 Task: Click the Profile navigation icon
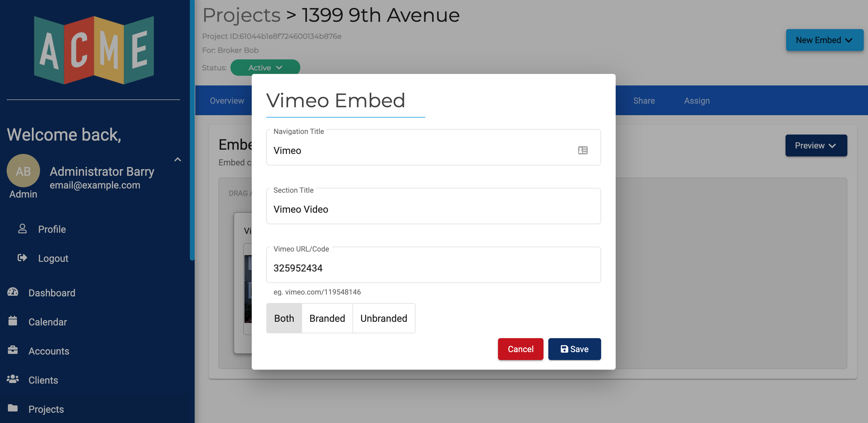tap(23, 228)
